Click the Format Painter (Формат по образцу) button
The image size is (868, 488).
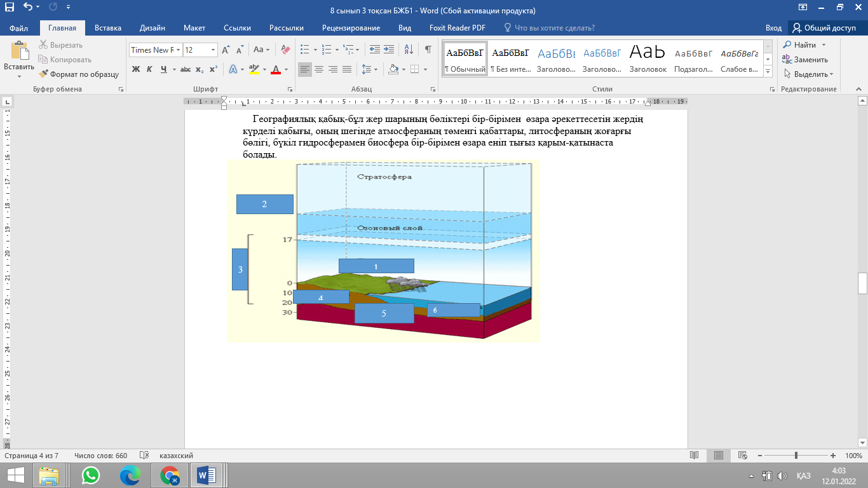[79, 74]
